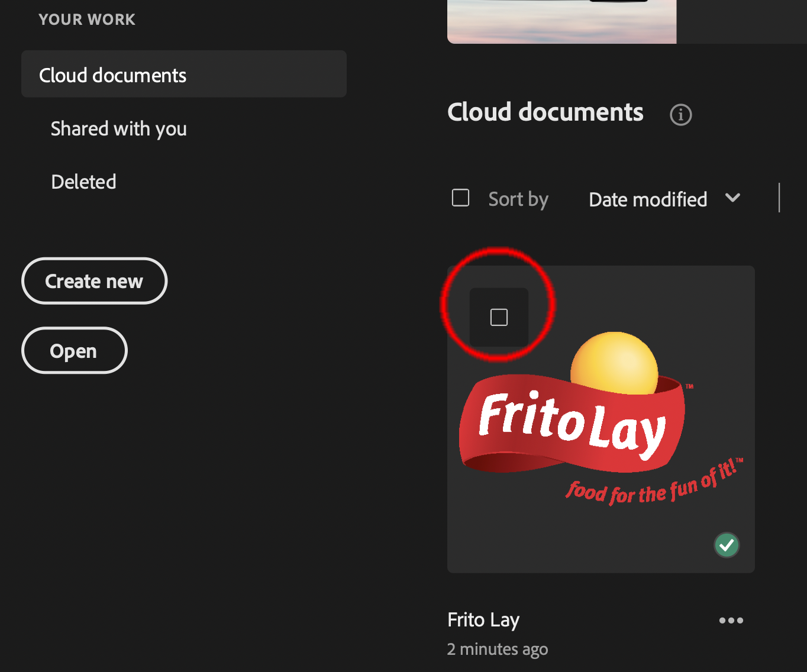Viewport: 807px width, 672px height.
Task: Click the red tagline on the Frito Lay preview
Action: tap(654, 484)
